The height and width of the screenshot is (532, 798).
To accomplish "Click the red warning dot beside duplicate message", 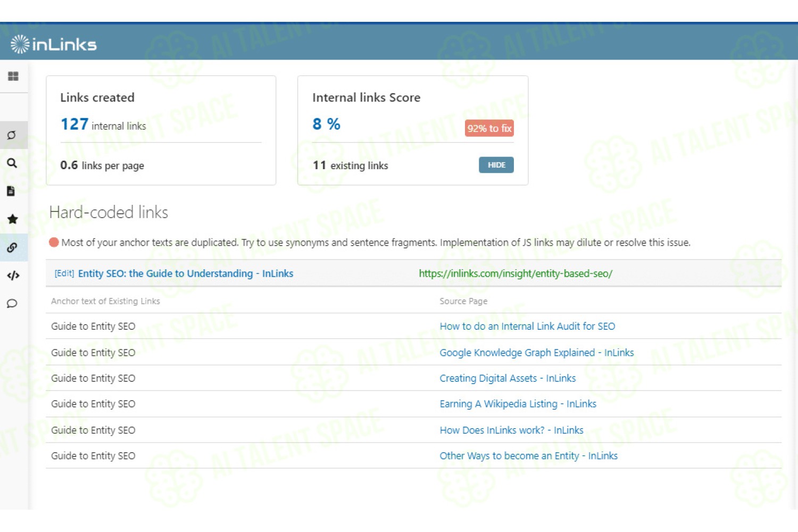I will [x=54, y=243].
